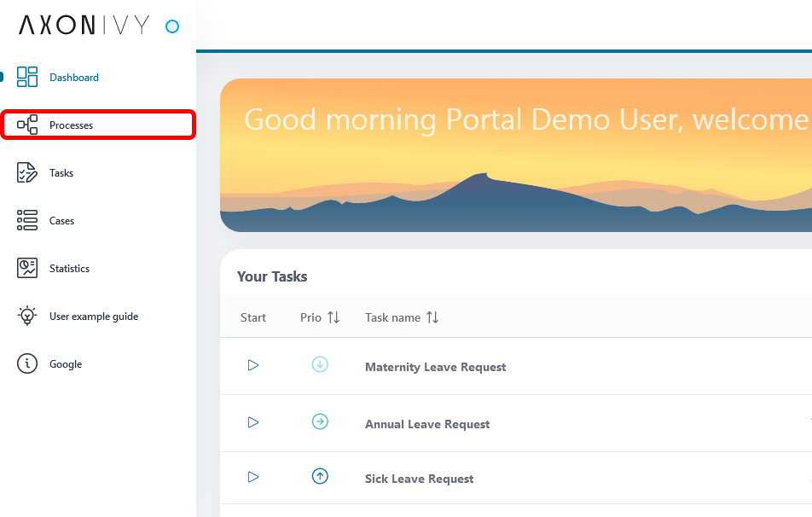Image resolution: width=812 pixels, height=517 pixels.
Task: Open the Tasks menu item
Action: coord(98,172)
